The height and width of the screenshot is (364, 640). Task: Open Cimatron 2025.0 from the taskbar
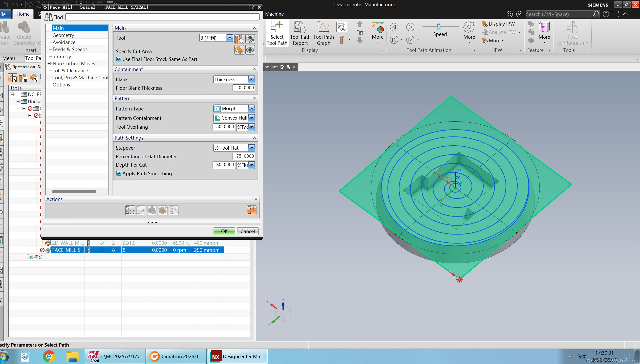click(x=176, y=356)
